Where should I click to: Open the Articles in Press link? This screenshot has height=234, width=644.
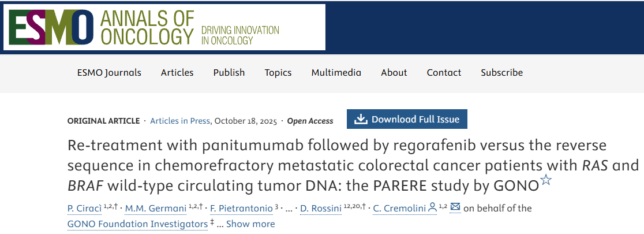coord(180,121)
